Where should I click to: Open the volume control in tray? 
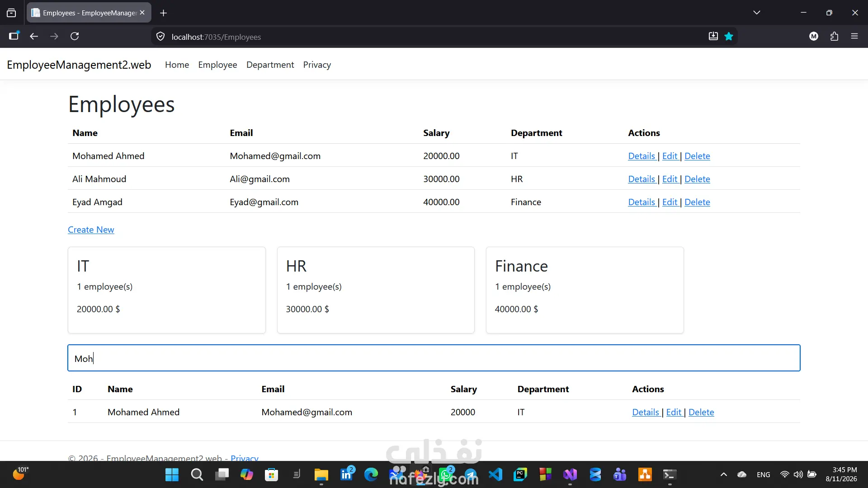click(x=798, y=474)
